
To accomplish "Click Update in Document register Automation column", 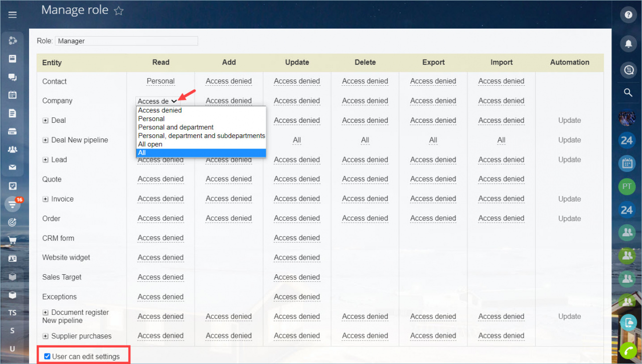I will pyautogui.click(x=570, y=316).
